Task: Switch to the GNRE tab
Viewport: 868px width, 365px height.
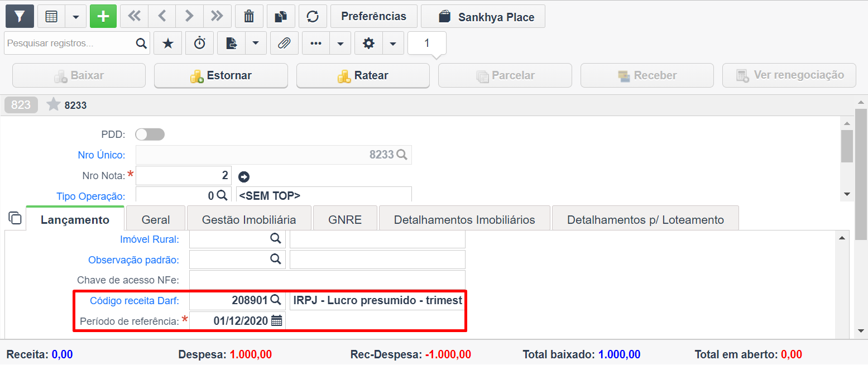Action: tap(344, 219)
